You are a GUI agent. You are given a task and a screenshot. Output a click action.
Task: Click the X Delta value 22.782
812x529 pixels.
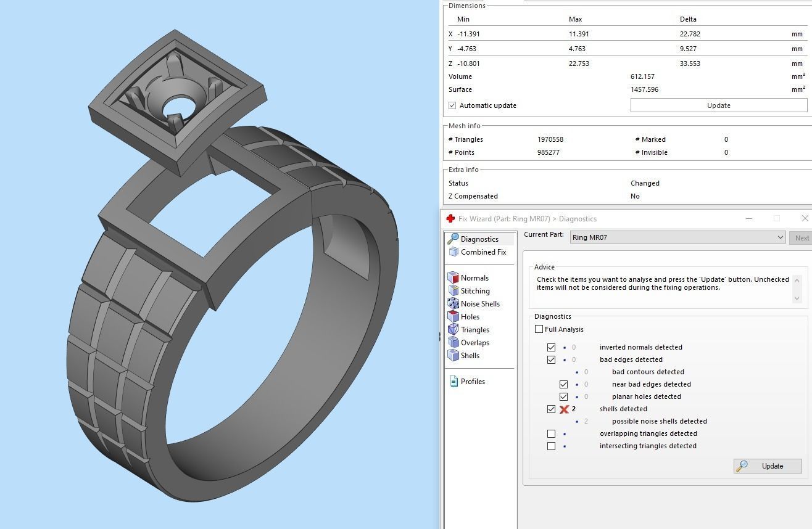(x=690, y=34)
